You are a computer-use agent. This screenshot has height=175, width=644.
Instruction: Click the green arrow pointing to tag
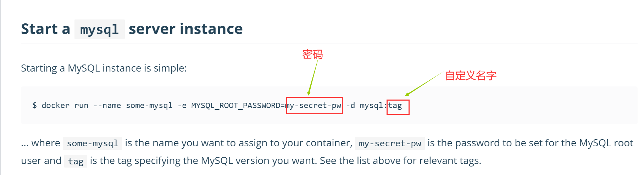(424, 84)
